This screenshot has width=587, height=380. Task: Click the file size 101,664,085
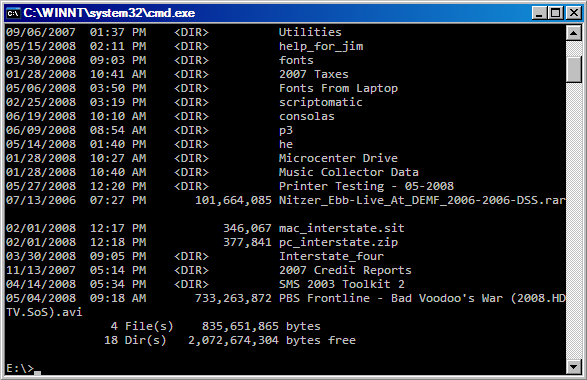pos(233,200)
